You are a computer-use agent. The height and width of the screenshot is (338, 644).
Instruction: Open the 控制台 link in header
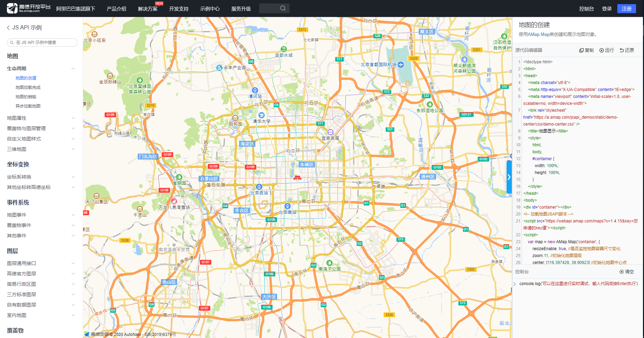tap(587, 9)
